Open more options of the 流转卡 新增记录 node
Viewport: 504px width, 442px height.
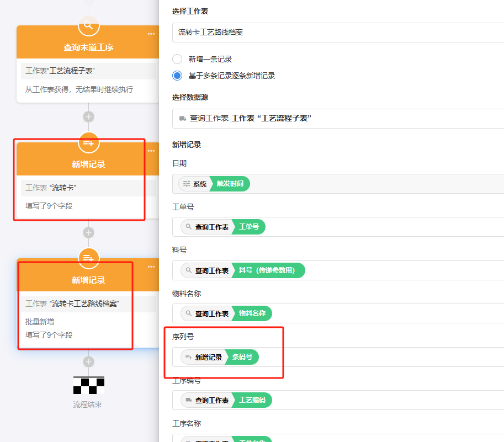point(151,151)
